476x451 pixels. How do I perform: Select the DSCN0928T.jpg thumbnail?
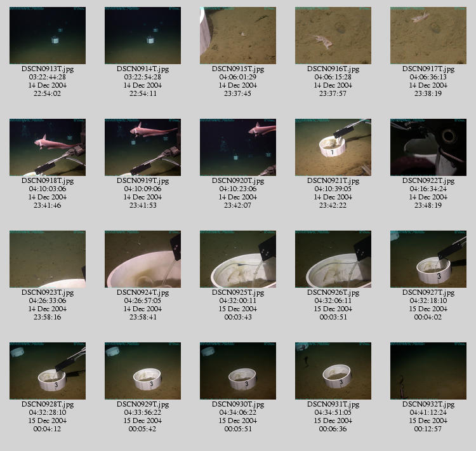48,371
